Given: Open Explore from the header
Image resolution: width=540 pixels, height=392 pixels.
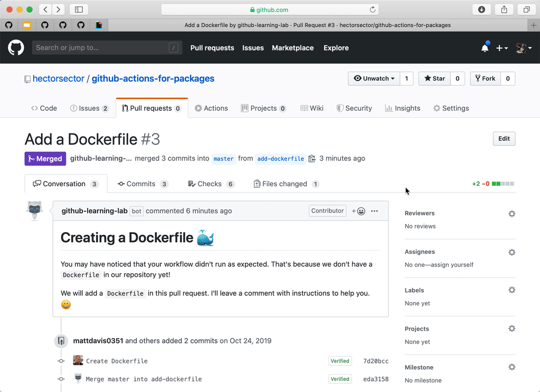Looking at the screenshot, I should [x=336, y=48].
